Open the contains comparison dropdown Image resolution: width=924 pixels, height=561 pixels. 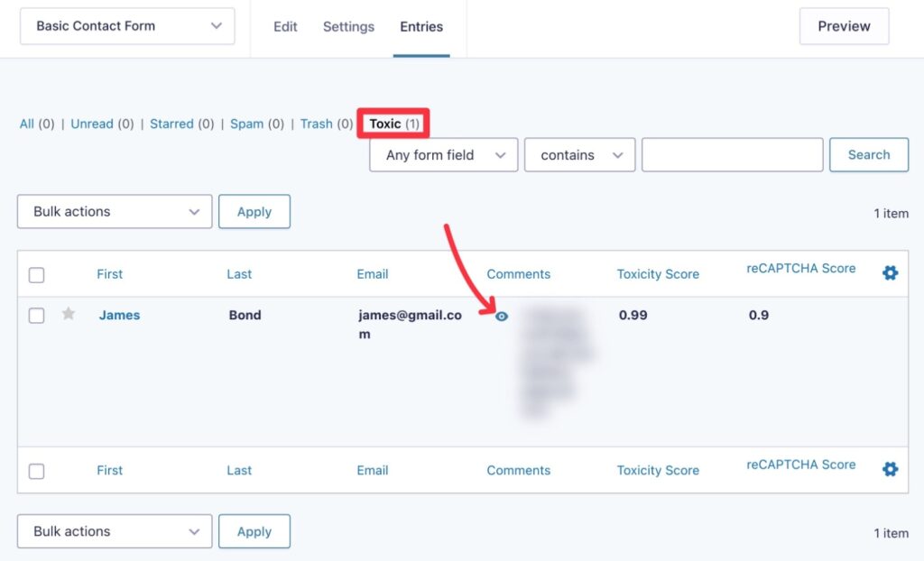[x=579, y=154]
